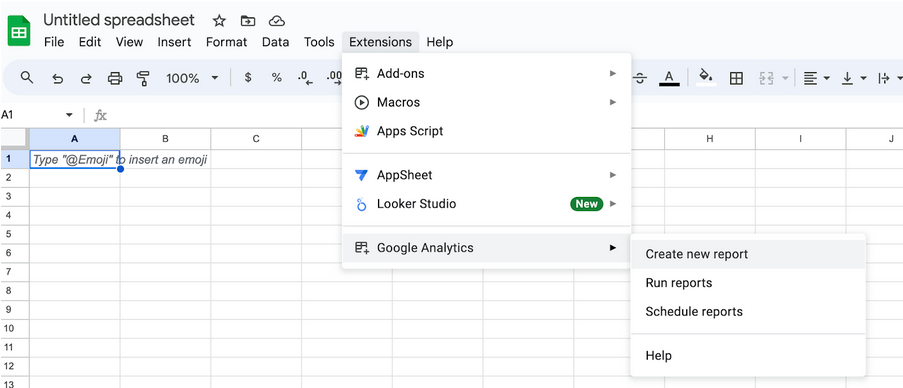Image resolution: width=903 pixels, height=388 pixels.
Task: Click the redo arrow icon
Action: 86,78
